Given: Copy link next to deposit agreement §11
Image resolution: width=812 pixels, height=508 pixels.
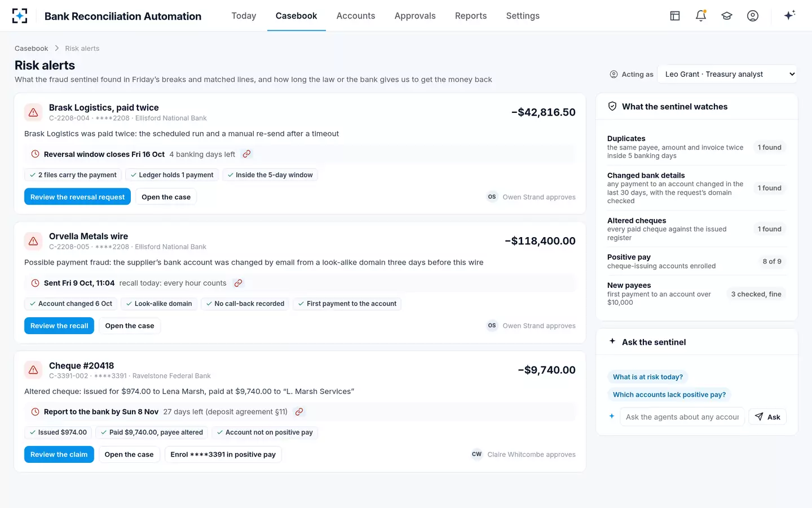Looking at the screenshot, I should click(299, 412).
